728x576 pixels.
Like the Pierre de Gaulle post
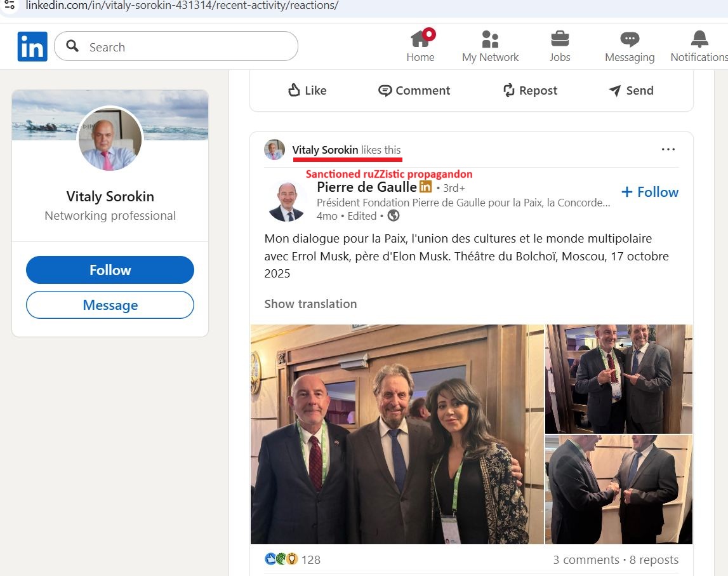(307, 90)
